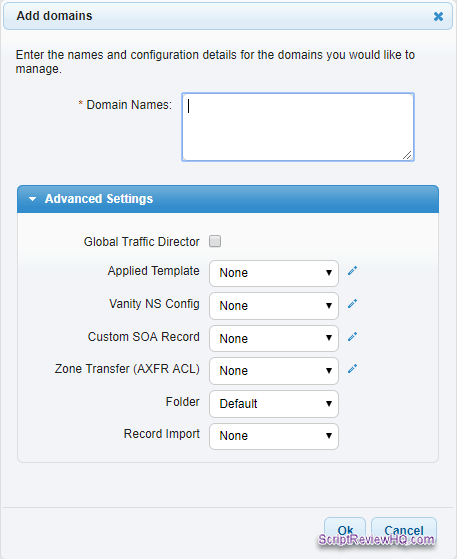Screen dimensions: 457x559
Task: Edit Custom SOA Record via pencil icon
Action: (x=352, y=337)
